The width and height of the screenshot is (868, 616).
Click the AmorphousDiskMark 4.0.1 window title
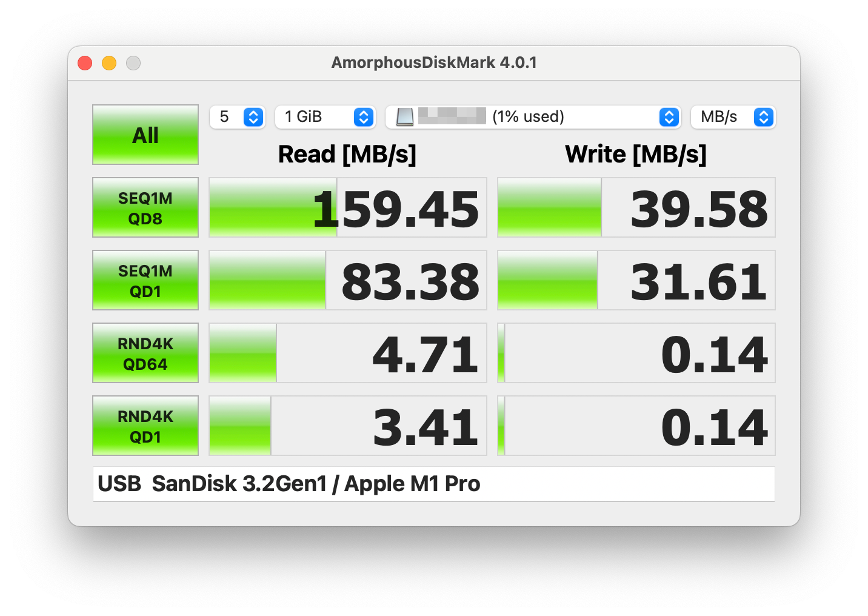tap(434, 62)
